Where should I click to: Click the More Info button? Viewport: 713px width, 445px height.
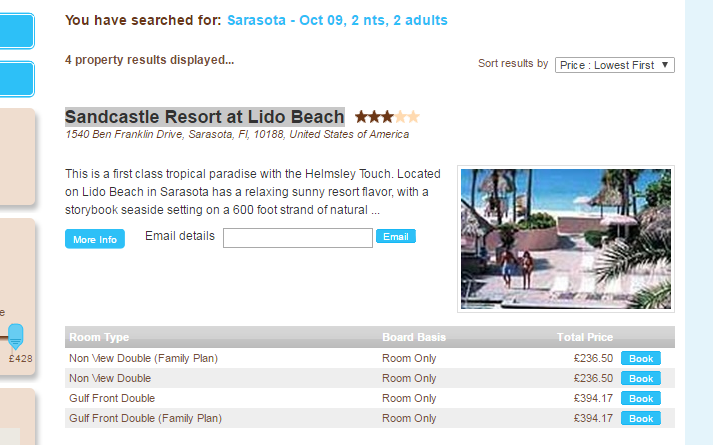[x=95, y=240]
